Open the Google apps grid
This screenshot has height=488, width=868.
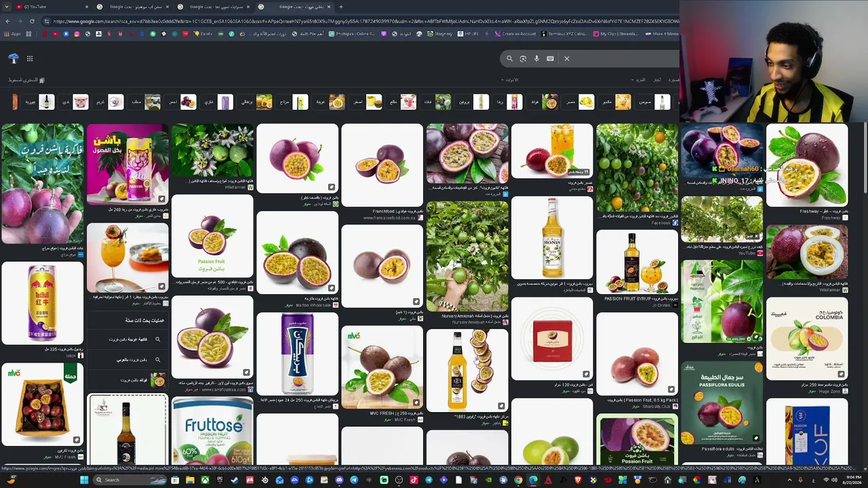pos(30,59)
